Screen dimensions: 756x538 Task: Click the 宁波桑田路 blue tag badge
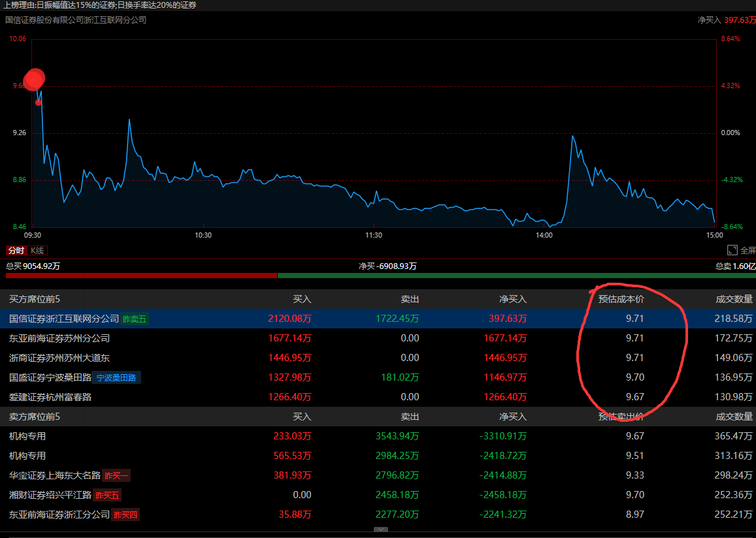pyautogui.click(x=117, y=377)
